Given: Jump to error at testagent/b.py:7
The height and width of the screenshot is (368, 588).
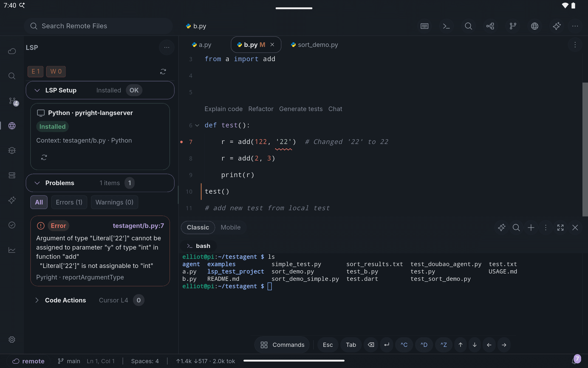Looking at the screenshot, I should point(138,226).
